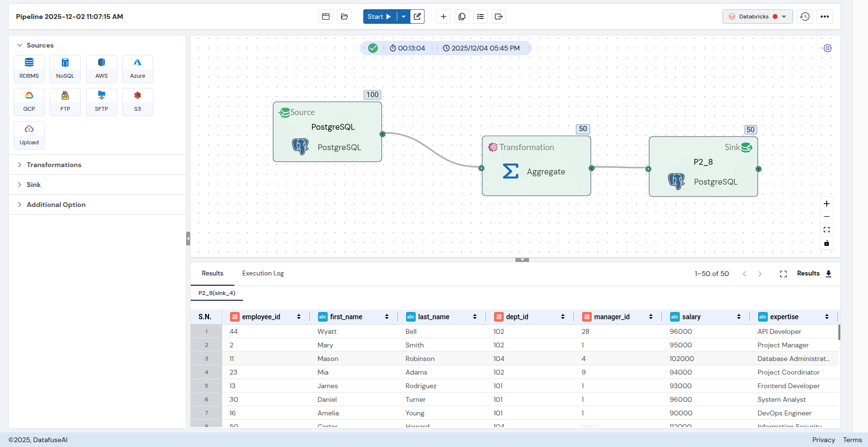This screenshot has height=447, width=868.
Task: Open the Start button dropdown arrow
Action: pyautogui.click(x=404, y=17)
